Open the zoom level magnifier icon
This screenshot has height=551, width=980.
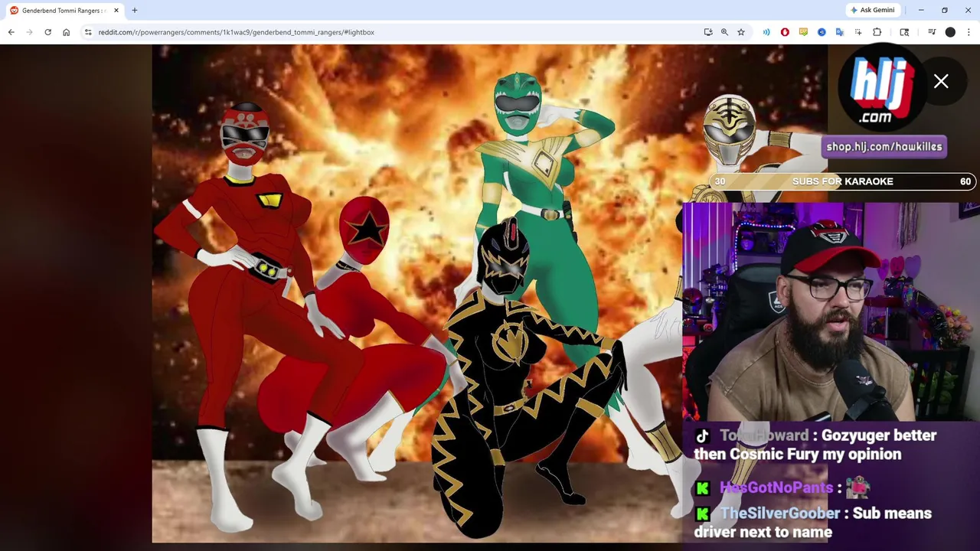click(724, 32)
